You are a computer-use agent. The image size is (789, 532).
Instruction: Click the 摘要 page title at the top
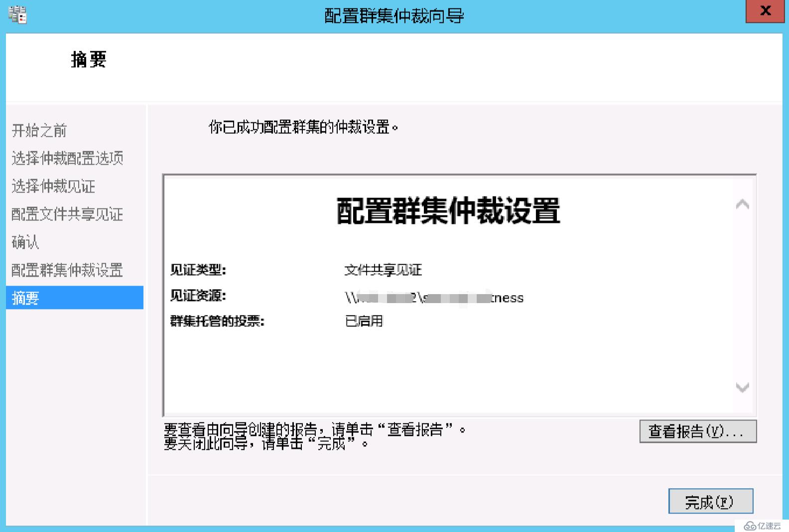tap(89, 59)
